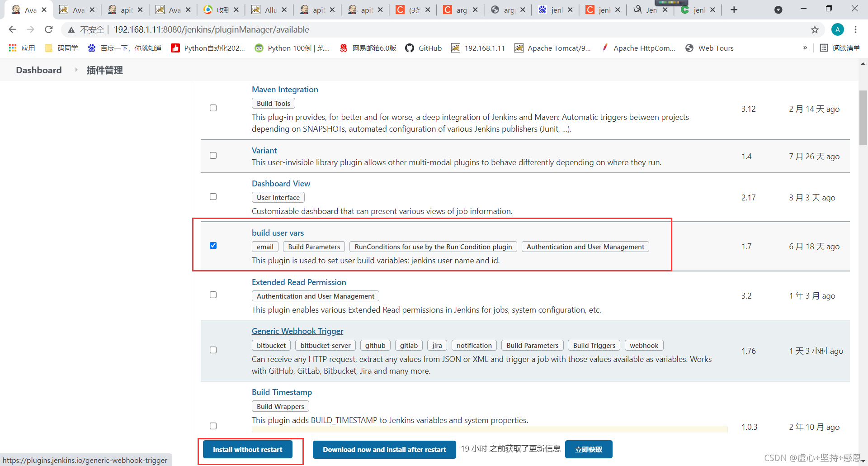The width and height of the screenshot is (868, 466).
Task: Click the insecure site warning icon
Action: [71, 30]
